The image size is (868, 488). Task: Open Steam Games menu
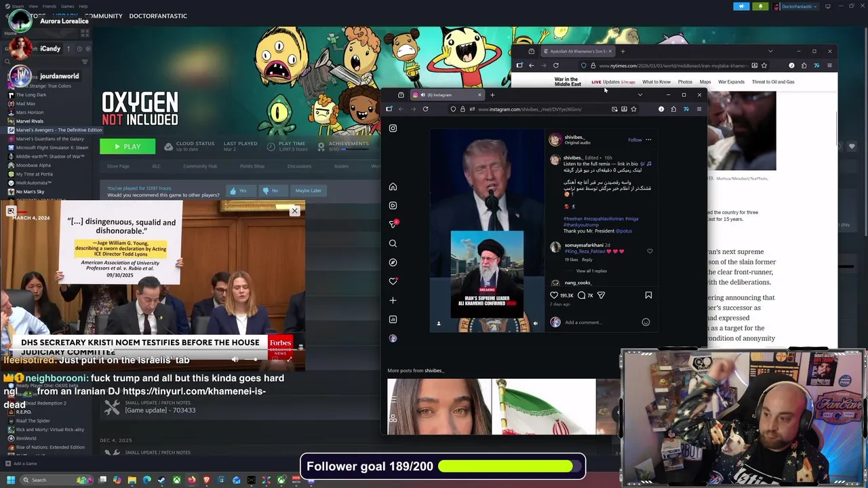tap(68, 6)
